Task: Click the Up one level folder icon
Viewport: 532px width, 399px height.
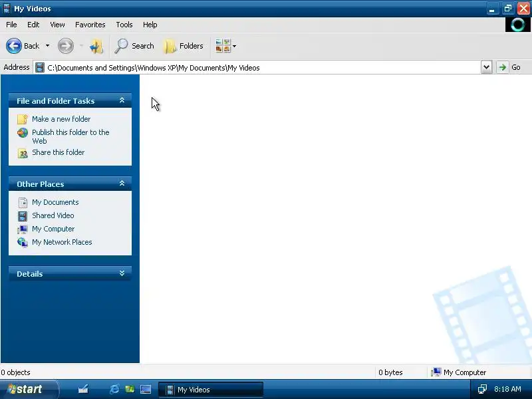Action: click(96, 46)
